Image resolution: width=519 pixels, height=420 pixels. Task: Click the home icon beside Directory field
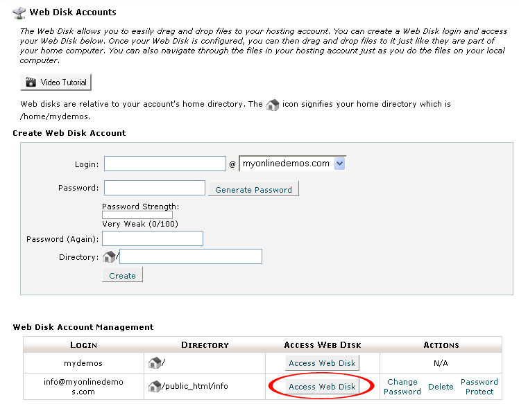(109, 256)
